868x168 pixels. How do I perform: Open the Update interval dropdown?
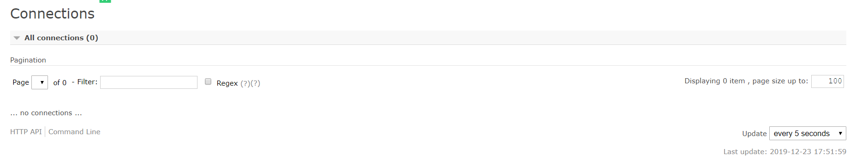808,133
